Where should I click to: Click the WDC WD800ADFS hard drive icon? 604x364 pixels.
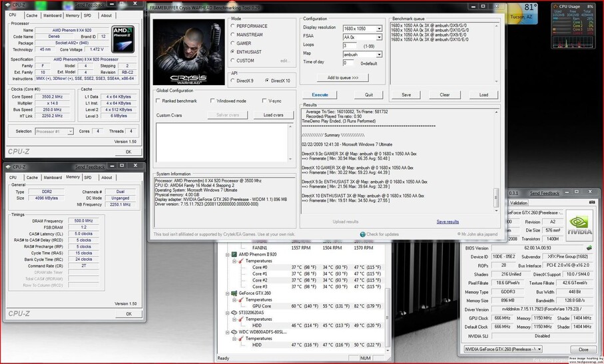click(x=234, y=332)
